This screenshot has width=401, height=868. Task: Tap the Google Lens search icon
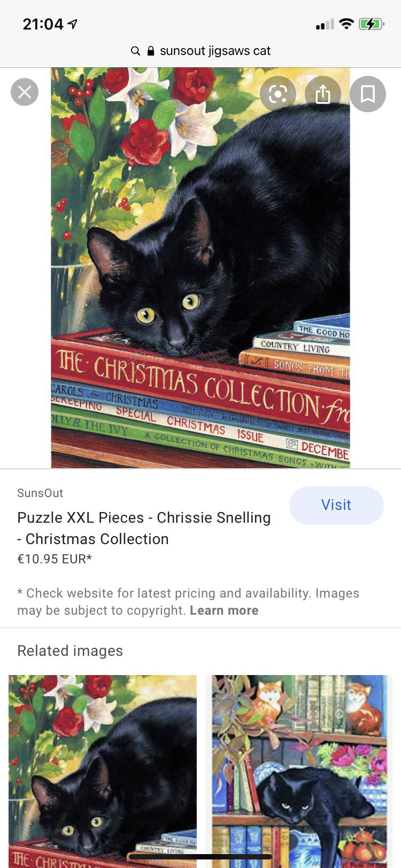278,94
